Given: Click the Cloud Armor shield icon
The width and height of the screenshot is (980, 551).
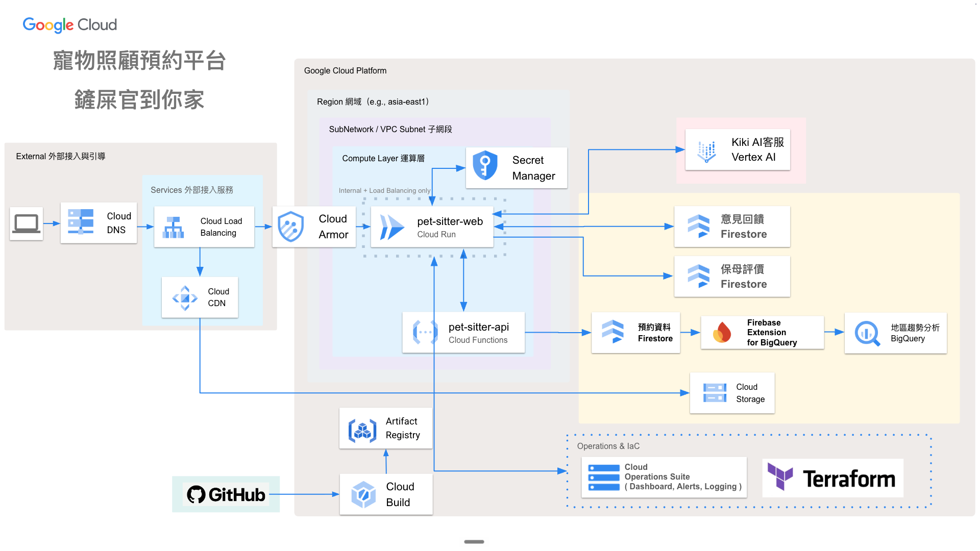Looking at the screenshot, I should pyautogui.click(x=291, y=227).
